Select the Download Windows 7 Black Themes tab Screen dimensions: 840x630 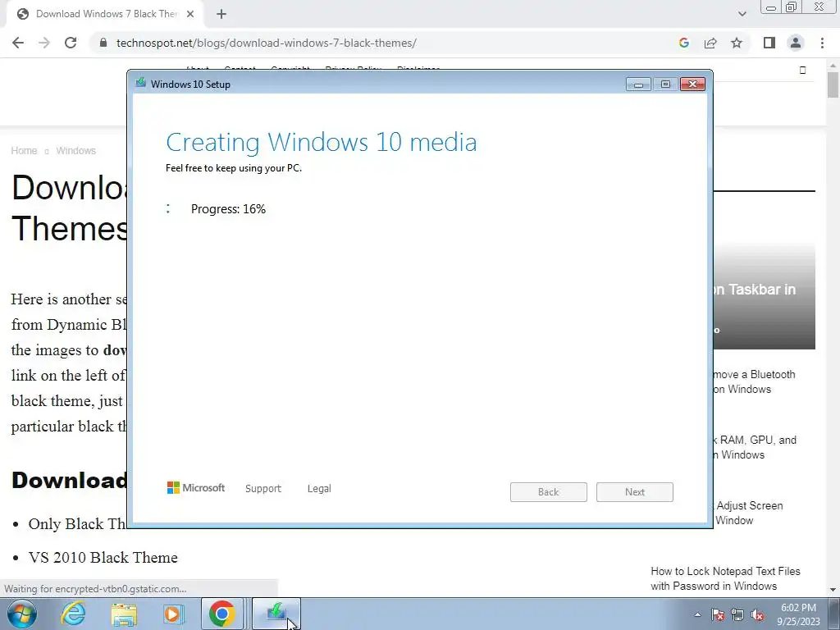coord(104,15)
